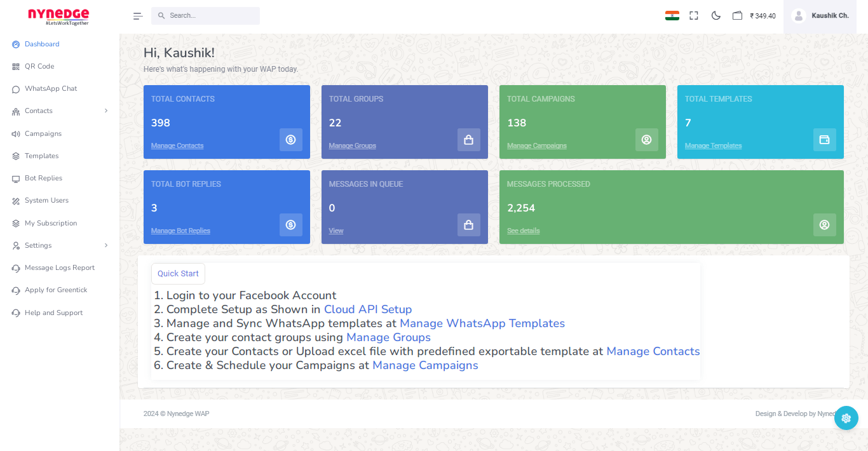Viewport: 868px width, 451px height.
Task: Click the Bot Replies monitor icon
Action: (16, 178)
